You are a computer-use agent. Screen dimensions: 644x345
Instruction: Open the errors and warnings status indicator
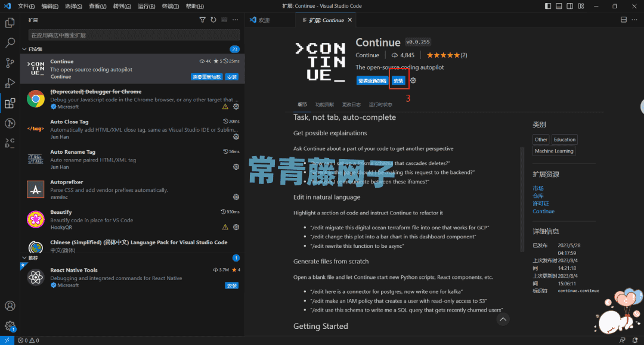click(29, 340)
